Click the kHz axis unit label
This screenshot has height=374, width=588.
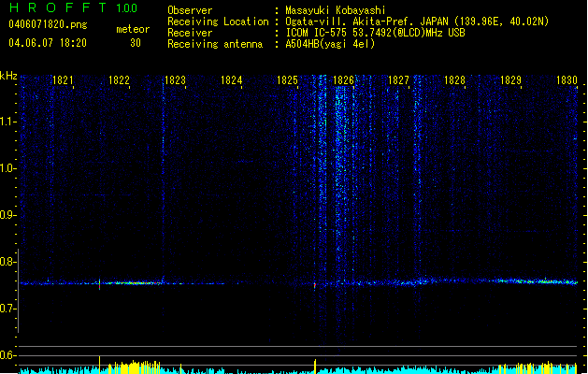(x=8, y=76)
